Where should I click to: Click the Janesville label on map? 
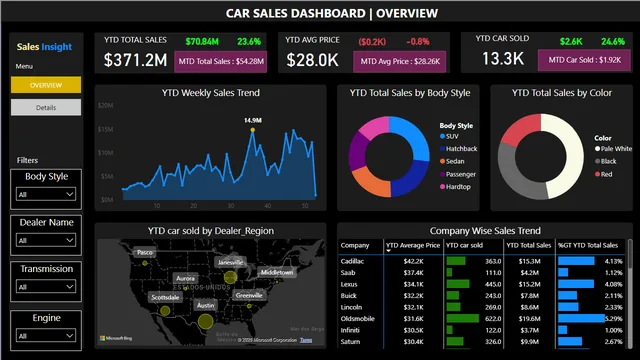230,262
